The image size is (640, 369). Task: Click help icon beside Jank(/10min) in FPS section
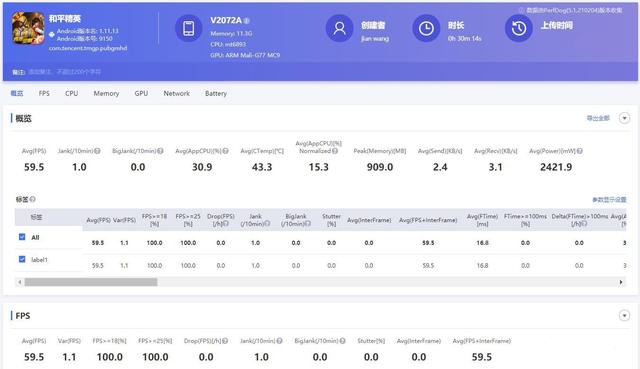pyautogui.click(x=280, y=340)
